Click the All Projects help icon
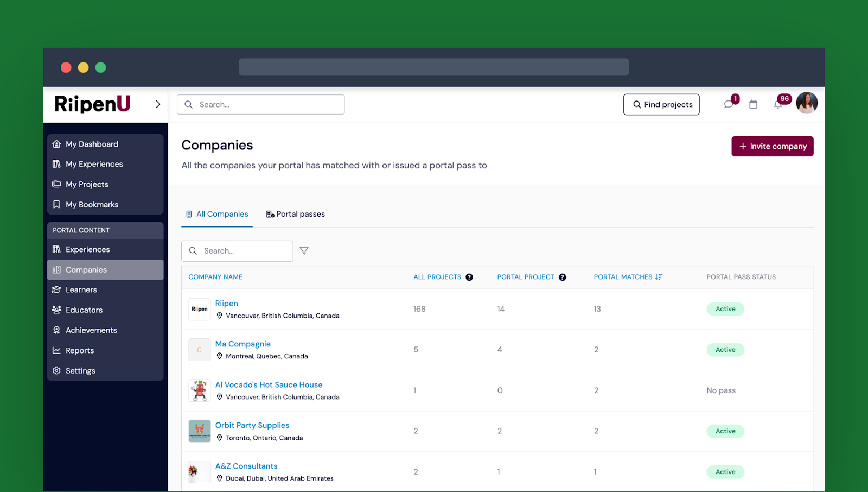868x492 pixels. click(x=469, y=277)
